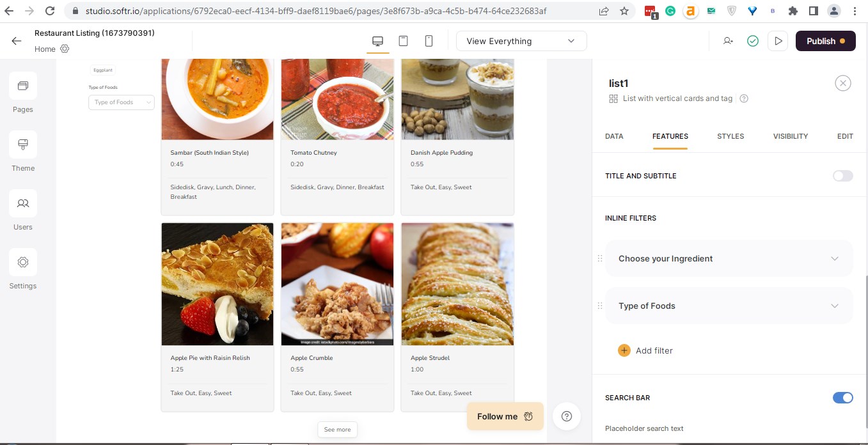Open the View Everything dropdown
Viewport: 868px width, 445px height.
521,41
